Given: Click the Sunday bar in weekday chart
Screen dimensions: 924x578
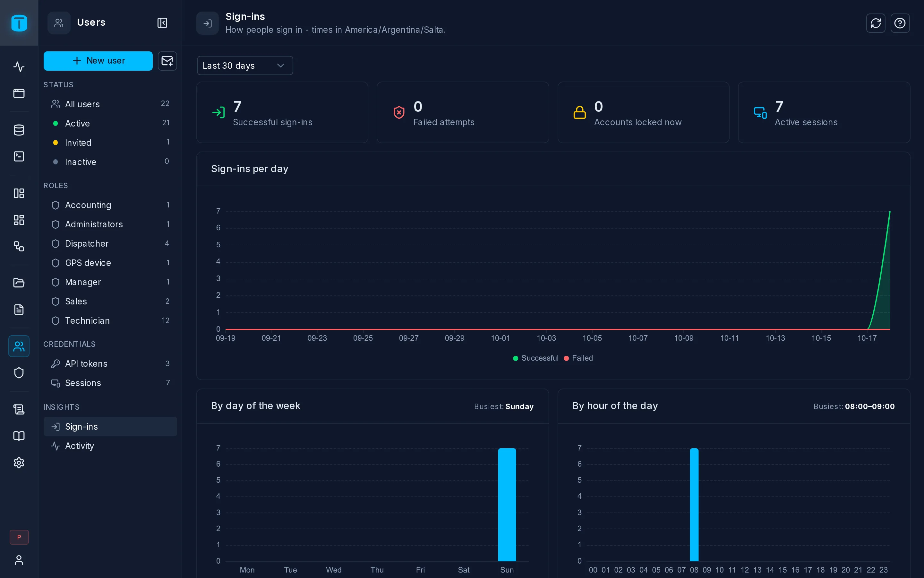Looking at the screenshot, I should point(507,504).
